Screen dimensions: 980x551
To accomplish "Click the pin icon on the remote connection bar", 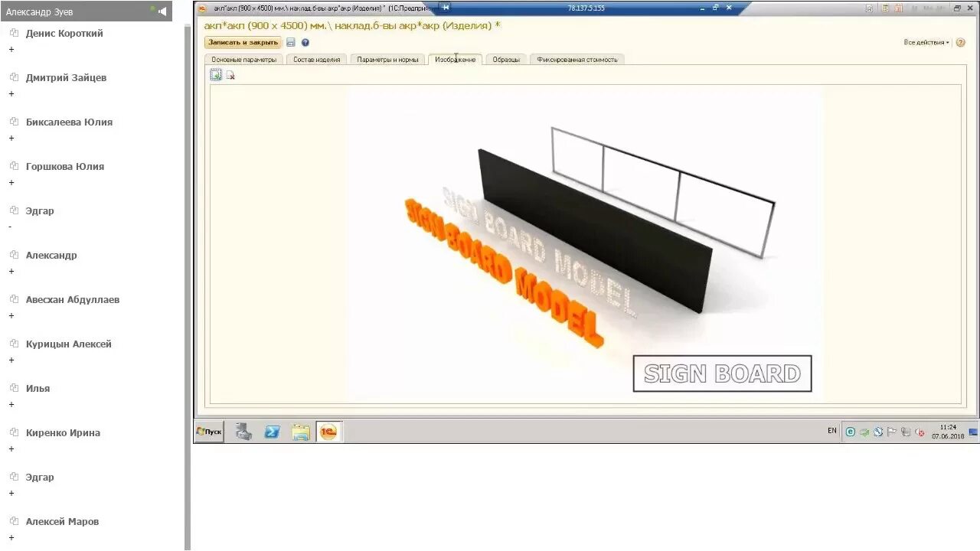I will click(x=445, y=8).
